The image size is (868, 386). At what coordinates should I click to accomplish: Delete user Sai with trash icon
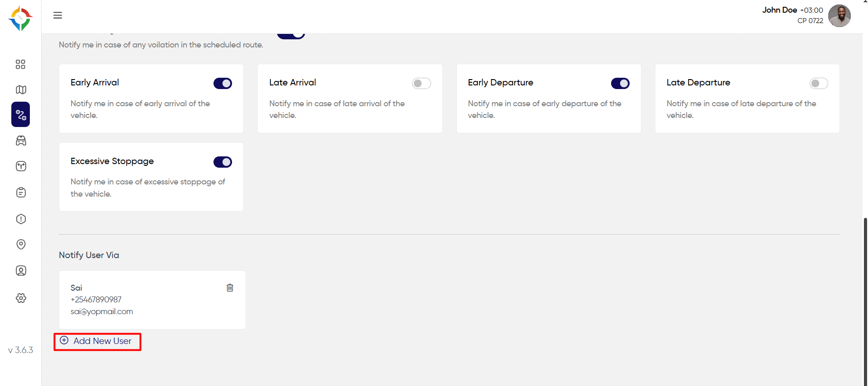(230, 287)
